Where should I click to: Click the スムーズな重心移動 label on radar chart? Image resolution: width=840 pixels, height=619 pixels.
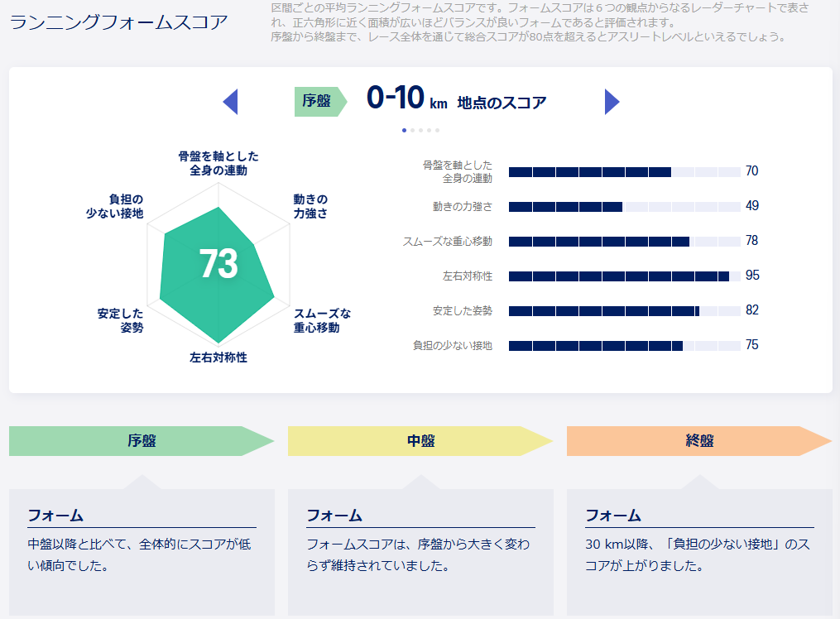[322, 321]
